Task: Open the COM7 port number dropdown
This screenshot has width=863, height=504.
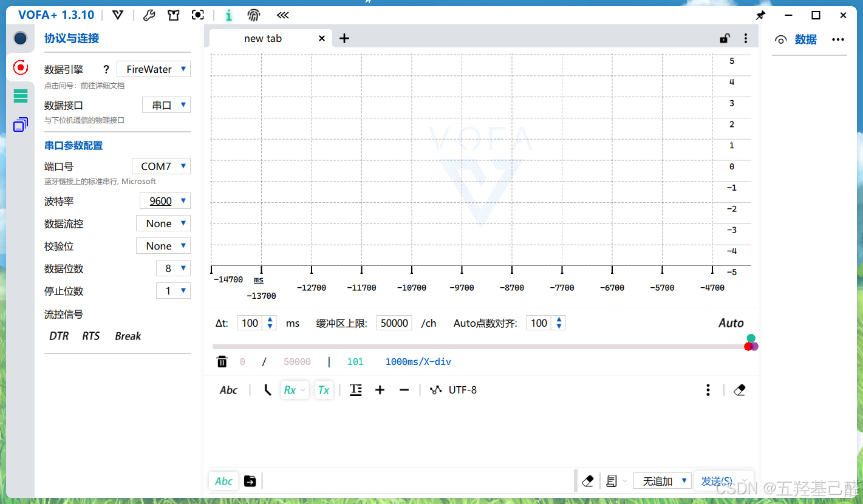Action: (160, 166)
